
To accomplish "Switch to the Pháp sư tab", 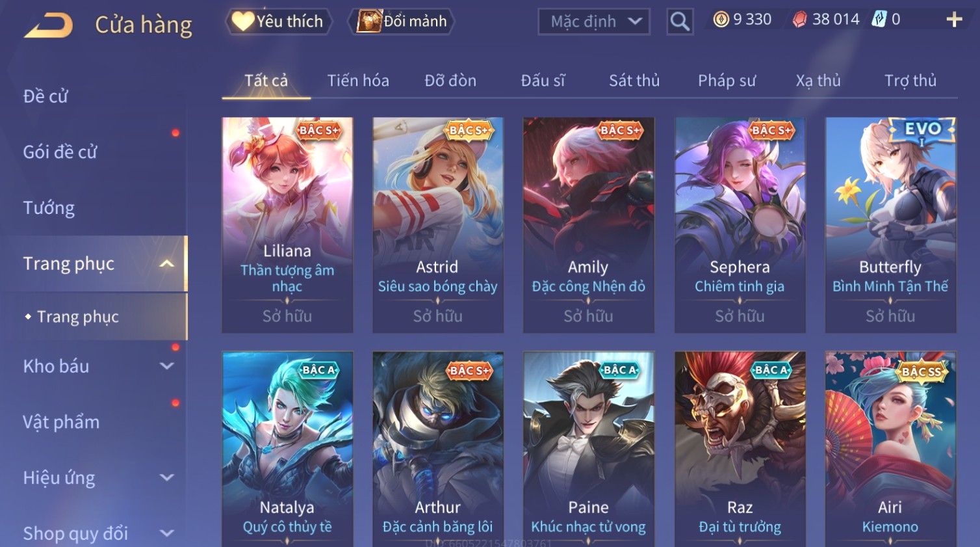I will (727, 81).
